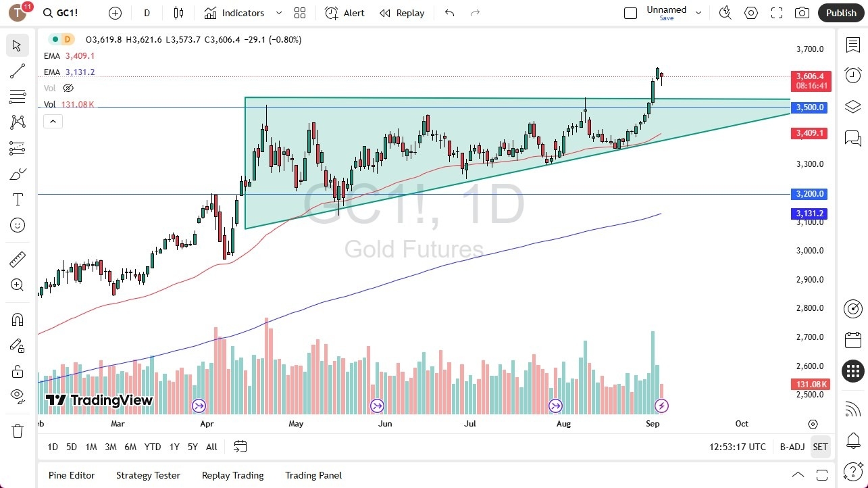Viewport: 868px width, 488px height.
Task: Open the Indicators dropdown arrow
Action: coord(278,12)
